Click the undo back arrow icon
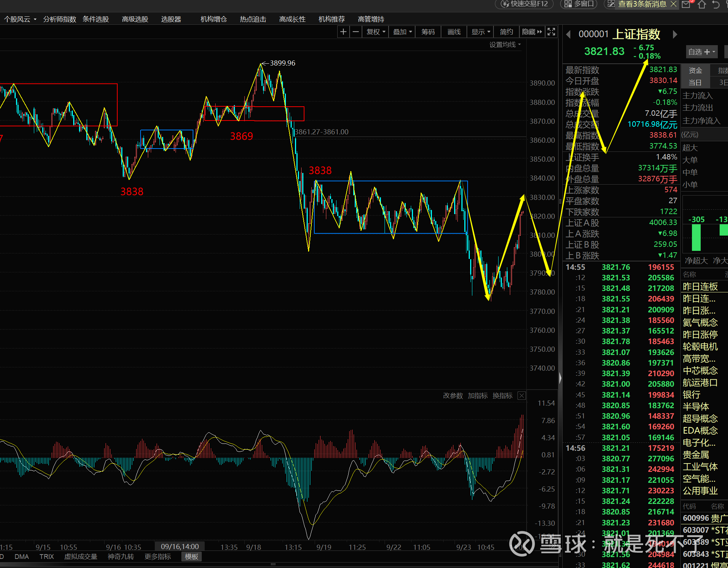This screenshot has width=728, height=568. click(x=716, y=4)
